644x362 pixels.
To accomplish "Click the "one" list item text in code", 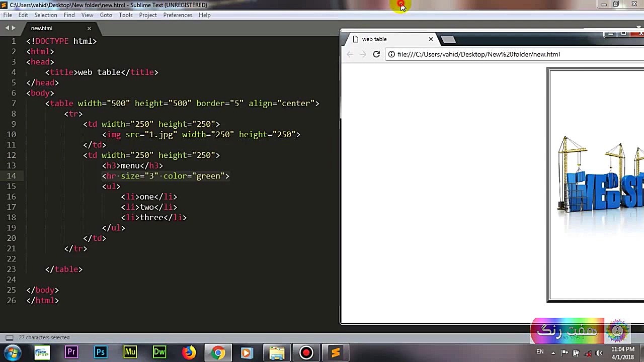I will point(146,197).
